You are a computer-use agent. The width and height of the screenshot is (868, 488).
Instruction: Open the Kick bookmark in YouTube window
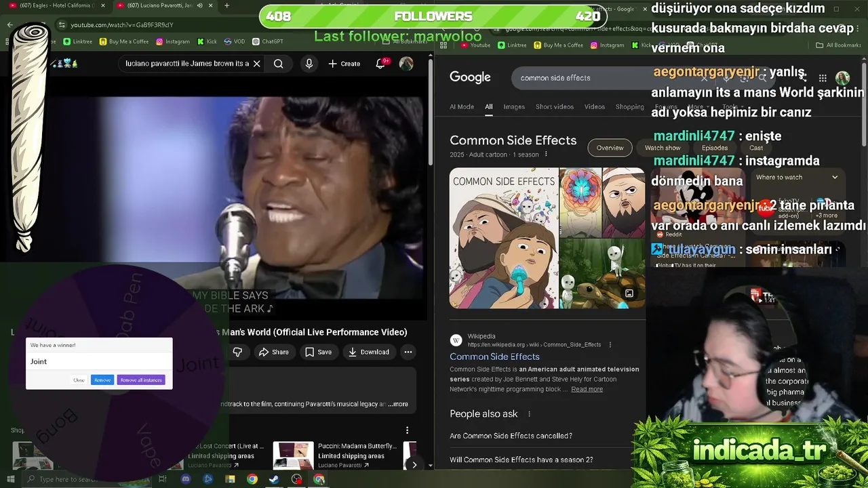[208, 41]
